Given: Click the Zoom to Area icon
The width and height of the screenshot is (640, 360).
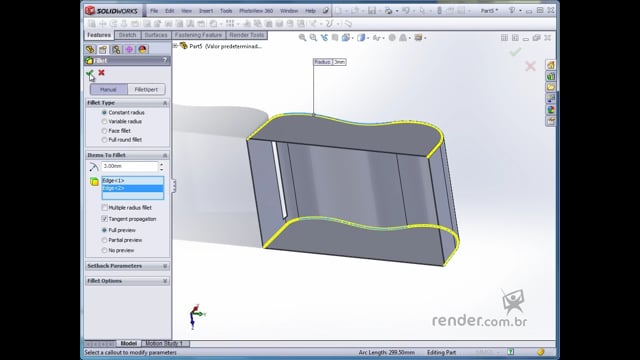Looking at the screenshot, I should coord(313,38).
